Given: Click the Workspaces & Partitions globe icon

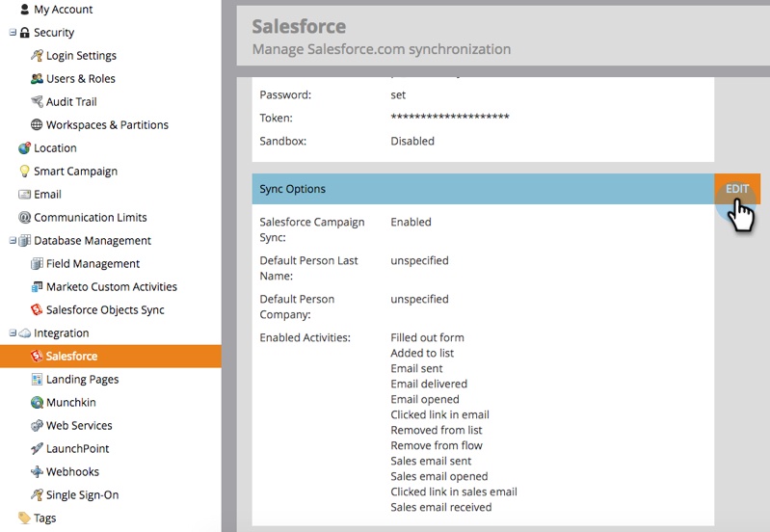Looking at the screenshot, I should click(37, 124).
